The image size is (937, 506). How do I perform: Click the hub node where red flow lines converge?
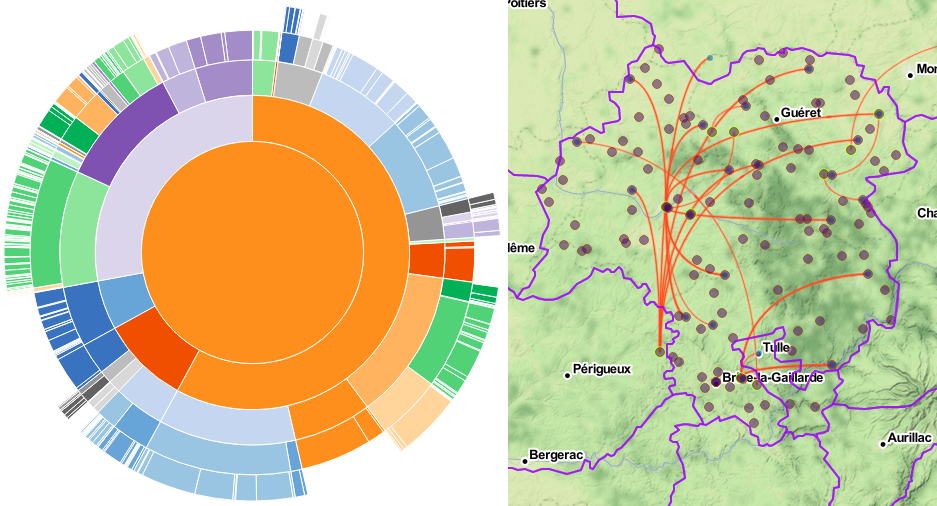pyautogui.click(x=666, y=207)
